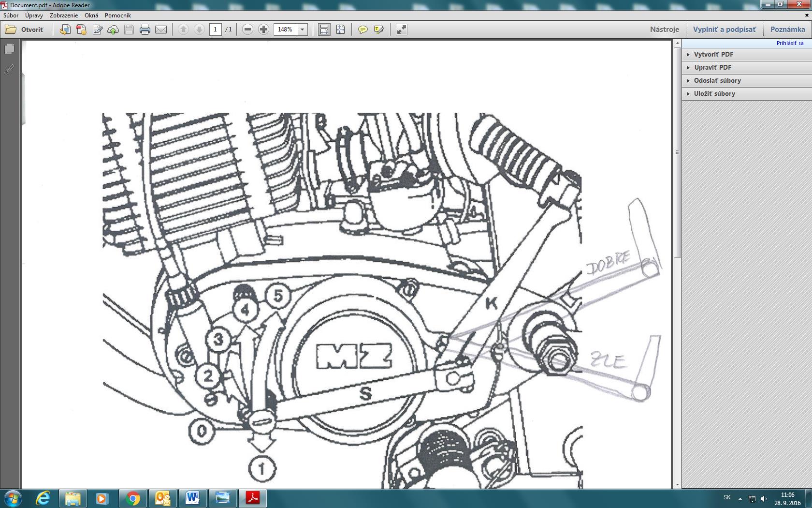812x508 pixels.
Task: Click the zoom in plus button
Action: pyautogui.click(x=263, y=30)
